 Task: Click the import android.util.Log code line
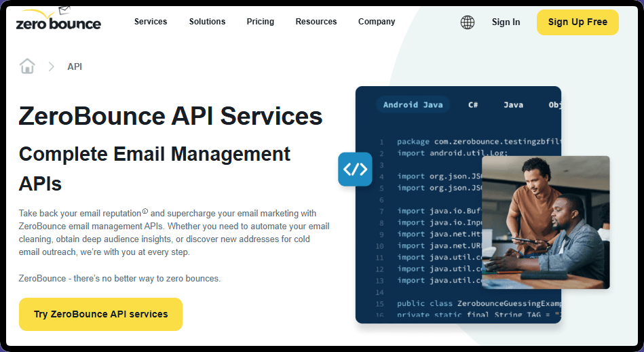[x=452, y=153]
